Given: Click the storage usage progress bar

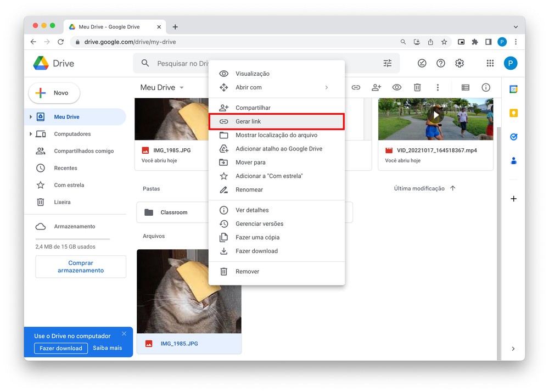Looking at the screenshot, I should (x=72, y=239).
